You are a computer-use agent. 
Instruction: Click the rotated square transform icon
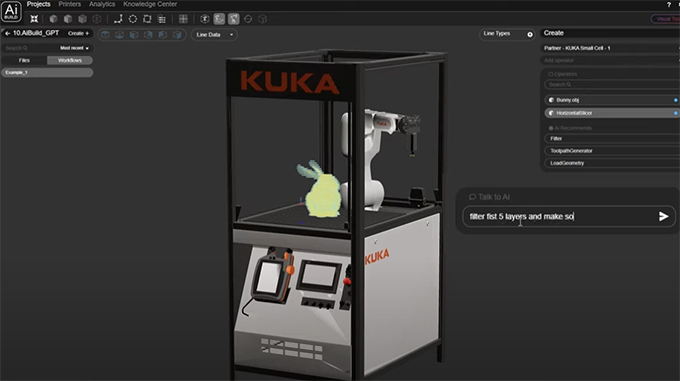click(147, 19)
